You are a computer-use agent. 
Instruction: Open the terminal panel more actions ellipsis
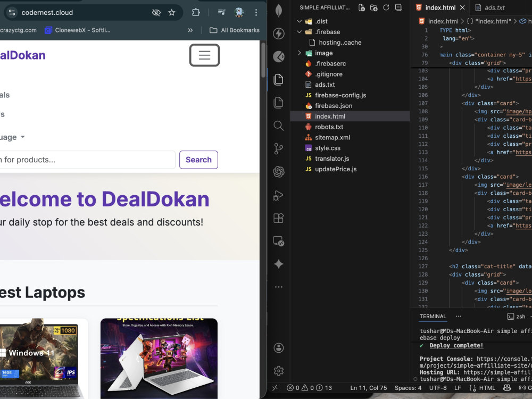click(x=459, y=316)
